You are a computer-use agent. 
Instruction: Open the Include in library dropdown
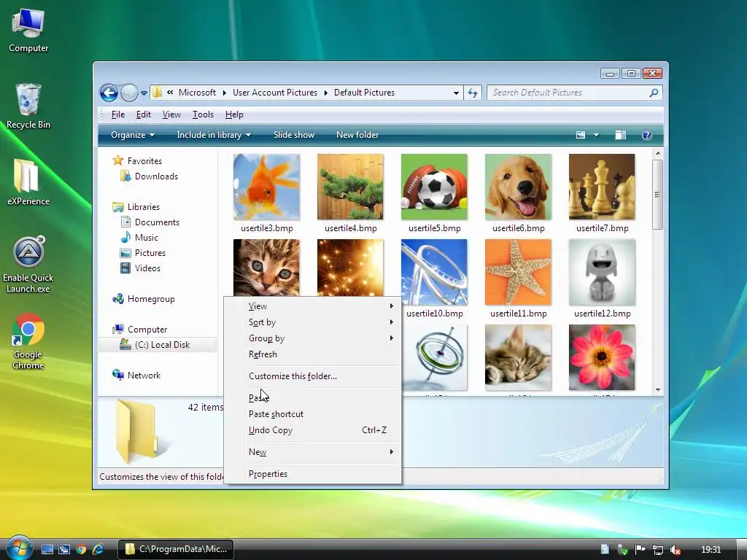click(x=214, y=135)
